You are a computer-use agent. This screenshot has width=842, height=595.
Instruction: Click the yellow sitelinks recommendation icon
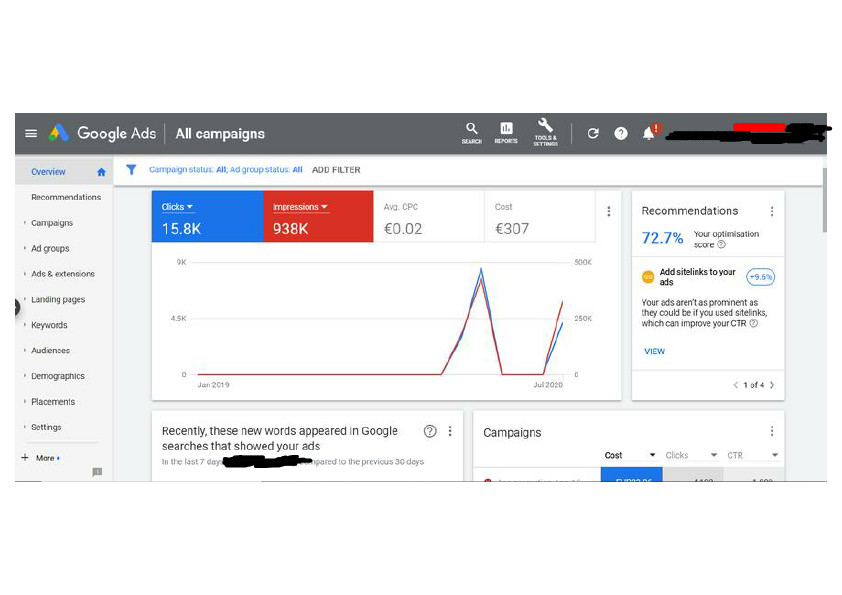click(648, 277)
